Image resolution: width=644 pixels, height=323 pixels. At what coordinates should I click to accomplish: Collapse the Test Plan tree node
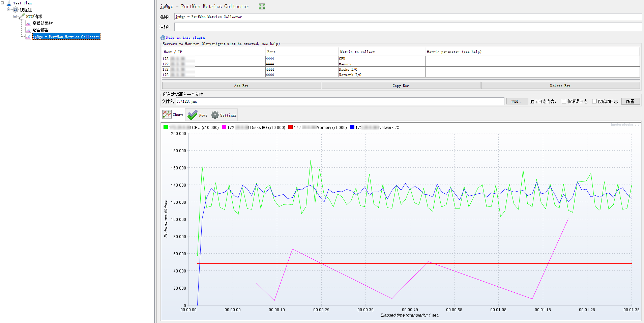[2, 3]
